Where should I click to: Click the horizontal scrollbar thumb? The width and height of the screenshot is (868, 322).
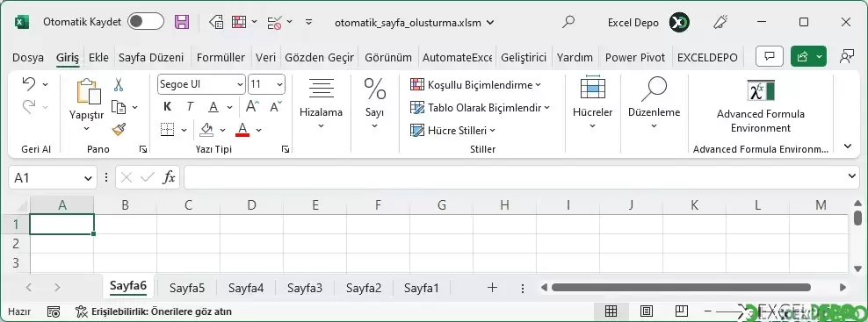pyautogui.click(x=681, y=287)
